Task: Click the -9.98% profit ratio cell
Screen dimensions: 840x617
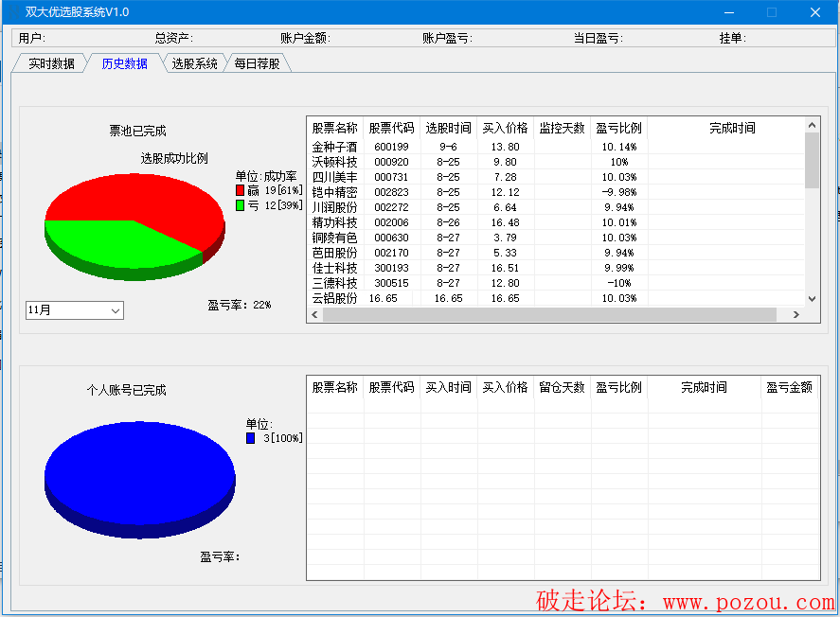Action: 618,192
